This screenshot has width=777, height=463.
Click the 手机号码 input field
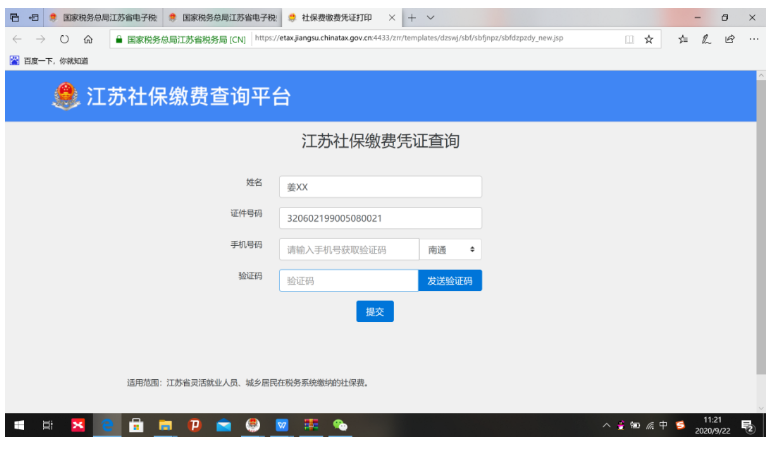point(349,249)
